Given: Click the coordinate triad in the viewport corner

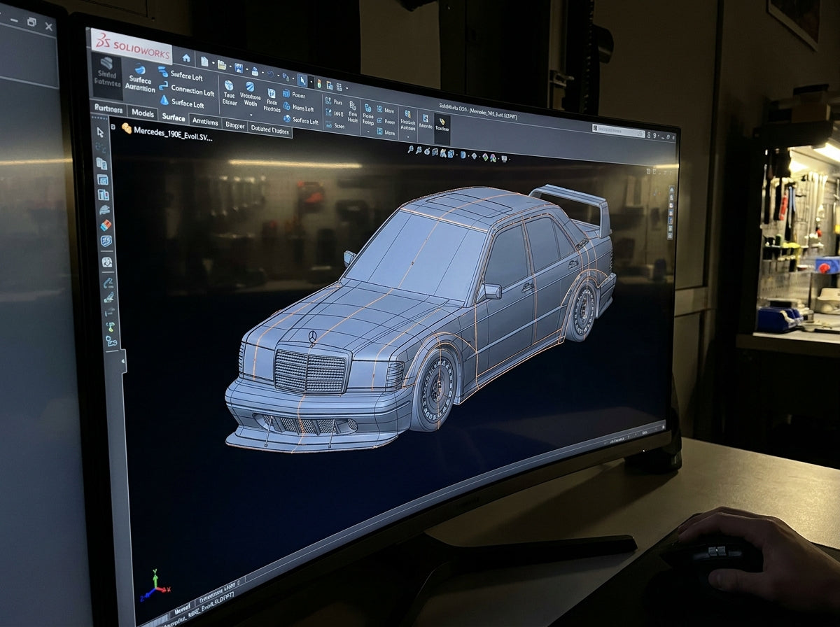Looking at the screenshot, I should click(x=155, y=585).
